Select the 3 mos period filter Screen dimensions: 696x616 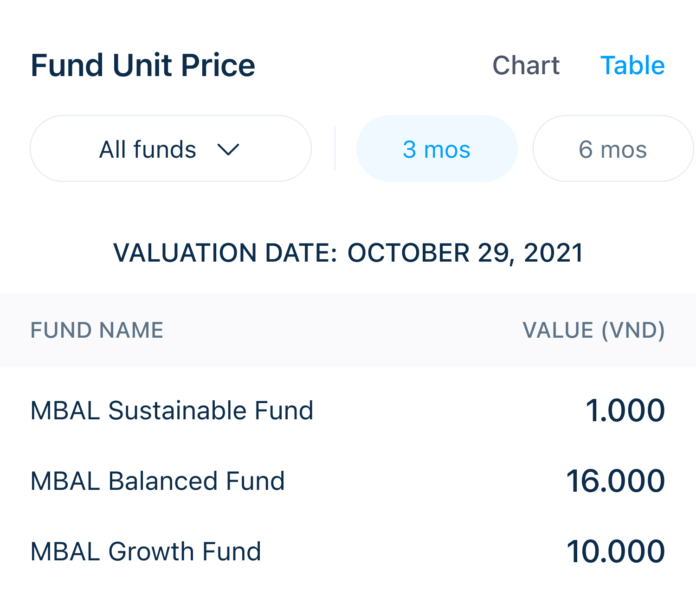coord(437,149)
